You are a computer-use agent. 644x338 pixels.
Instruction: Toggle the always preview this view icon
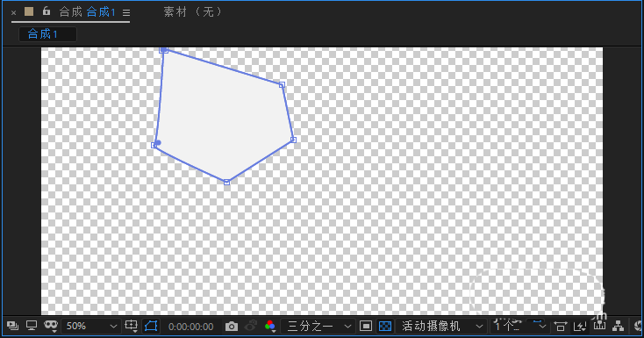12,326
